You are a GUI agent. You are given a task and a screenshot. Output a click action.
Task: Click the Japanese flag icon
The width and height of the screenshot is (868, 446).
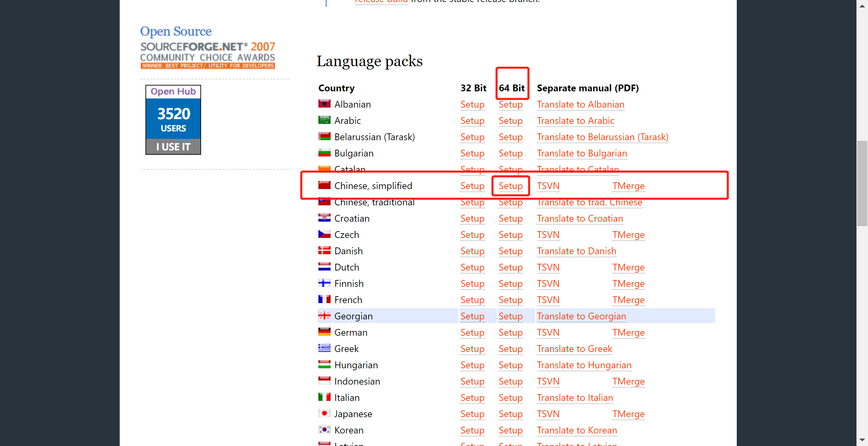click(x=324, y=413)
